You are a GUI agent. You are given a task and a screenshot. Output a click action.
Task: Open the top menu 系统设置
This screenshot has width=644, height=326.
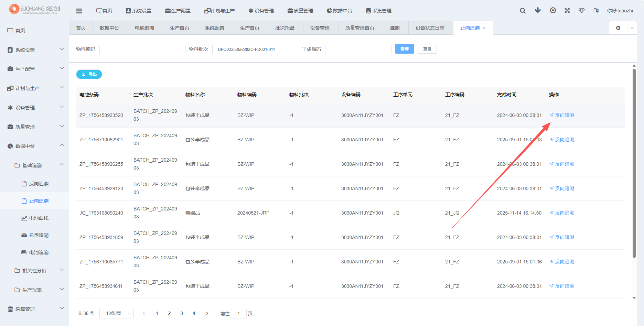point(139,11)
